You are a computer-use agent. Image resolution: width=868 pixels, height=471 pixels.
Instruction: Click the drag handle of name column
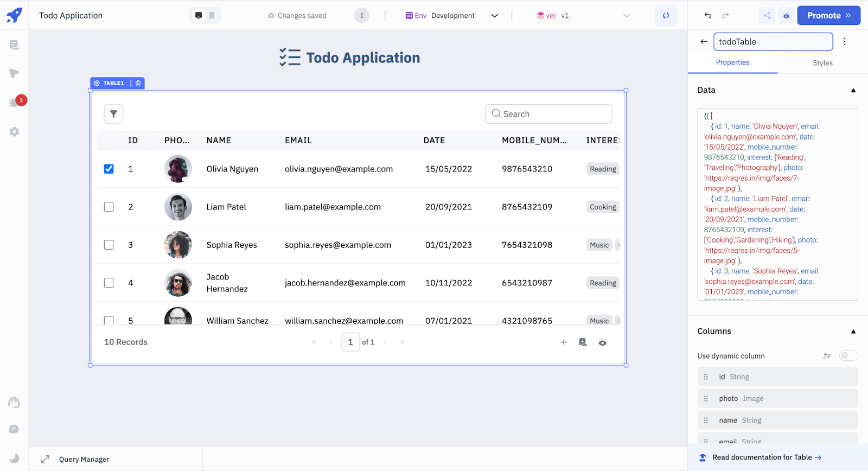[x=706, y=420]
